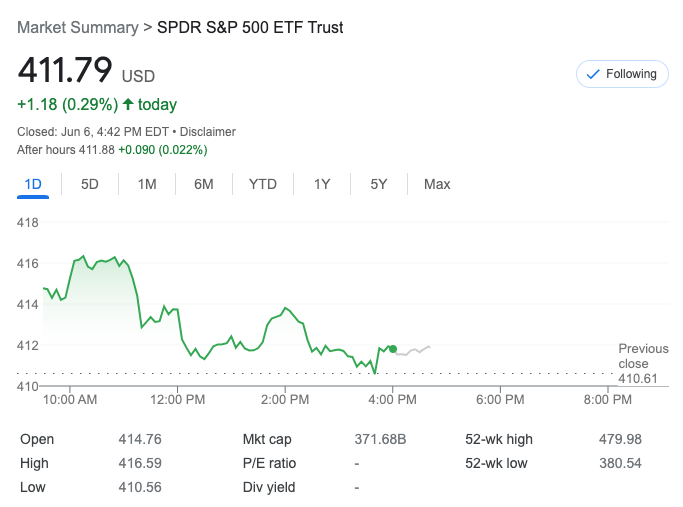Toggle the Following button
683x507 pixels.
click(x=622, y=74)
